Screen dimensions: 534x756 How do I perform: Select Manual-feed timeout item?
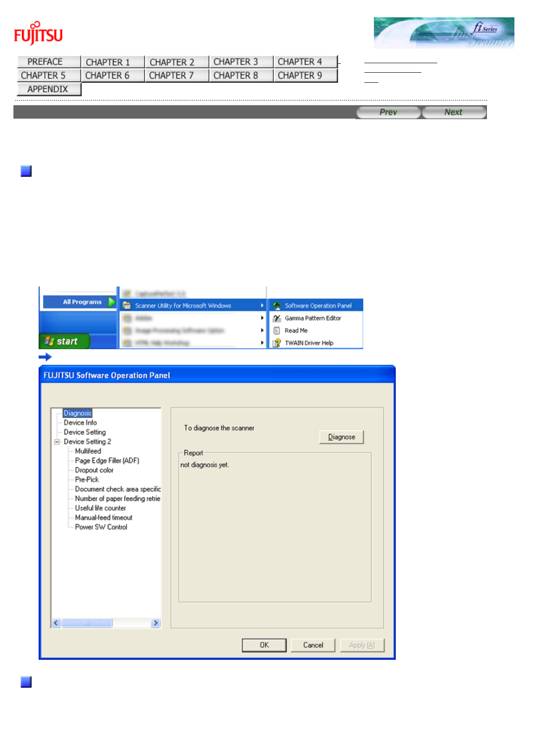tap(104, 518)
